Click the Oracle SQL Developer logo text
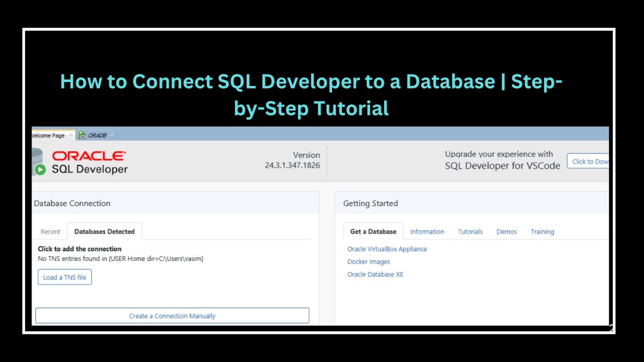 [90, 163]
